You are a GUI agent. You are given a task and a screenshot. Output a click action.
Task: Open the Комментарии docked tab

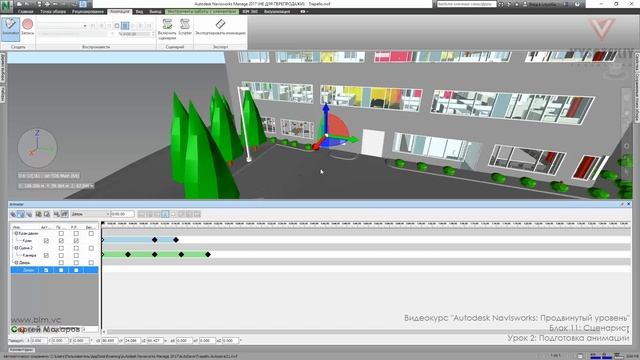pyautogui.click(x=22, y=350)
